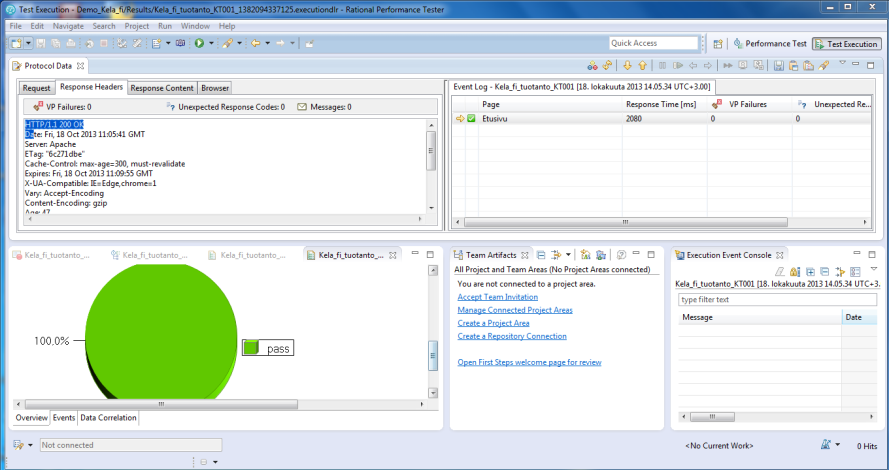Click the type filter text field
Viewport: 889px width, 470px height.
coord(777,299)
